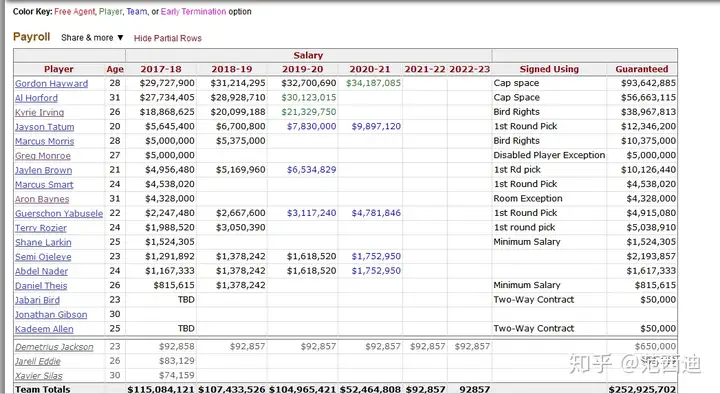720x394 pixels.
Task: Select Jayson Tatum's $9,897,120 team option
Action: coord(376,126)
